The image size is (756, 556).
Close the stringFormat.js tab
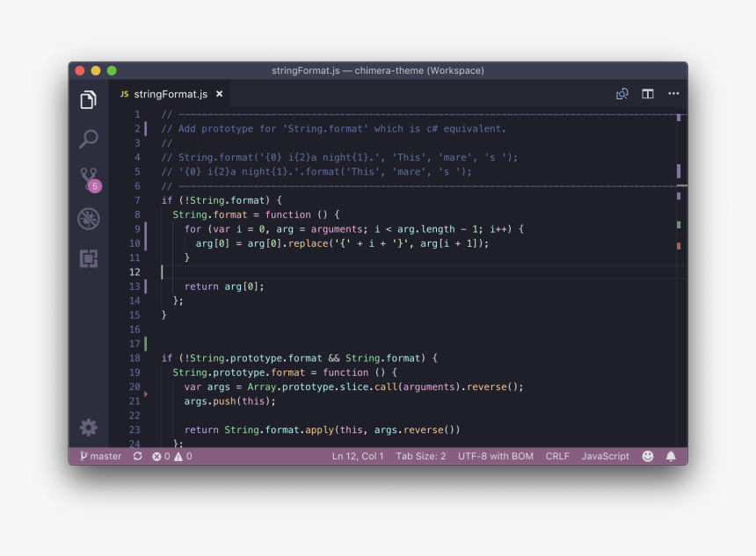tap(220, 94)
